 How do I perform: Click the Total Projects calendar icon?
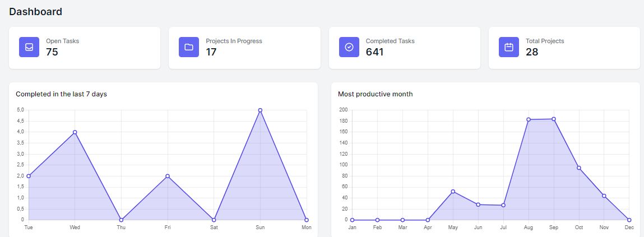pyautogui.click(x=509, y=47)
